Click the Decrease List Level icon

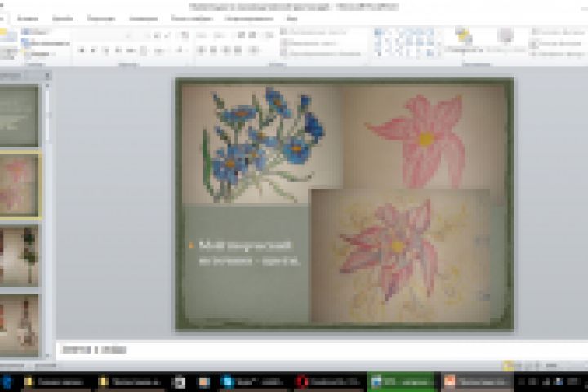[241, 35]
